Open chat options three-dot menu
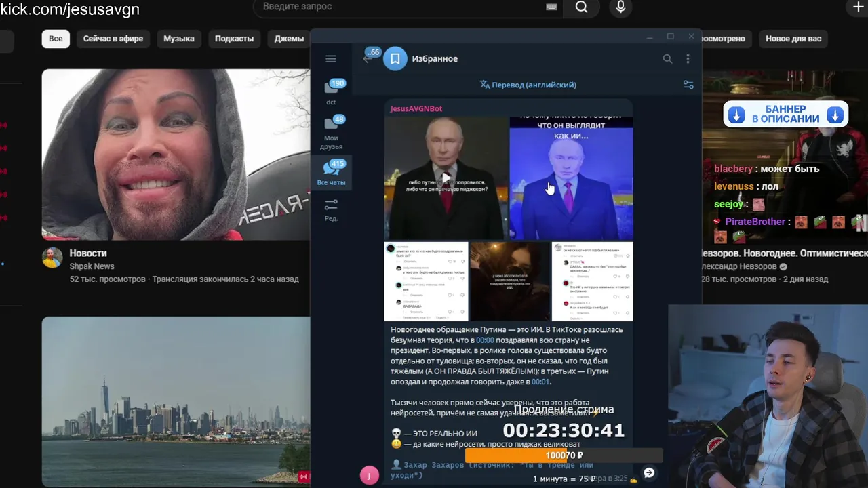Viewport: 868px width, 488px height. pos(688,59)
